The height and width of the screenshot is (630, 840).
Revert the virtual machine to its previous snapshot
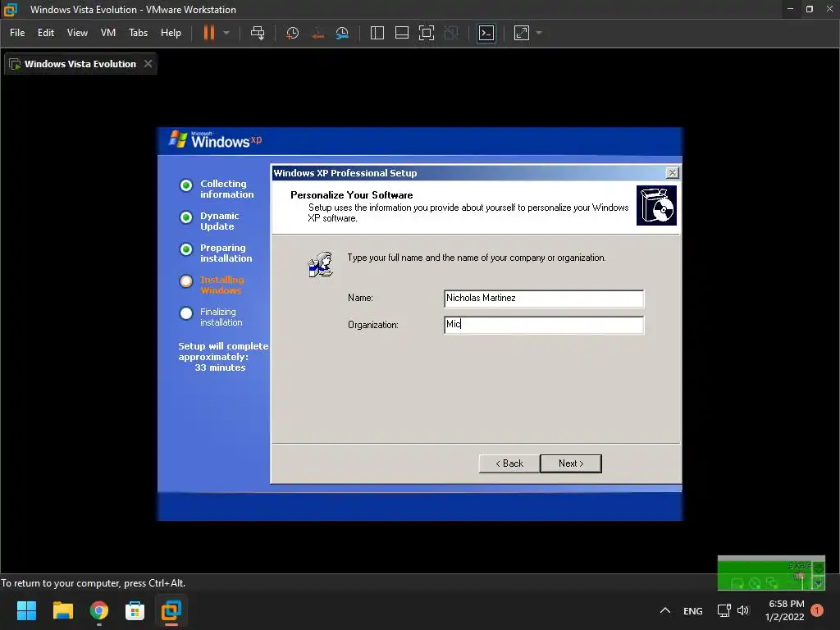(317, 33)
